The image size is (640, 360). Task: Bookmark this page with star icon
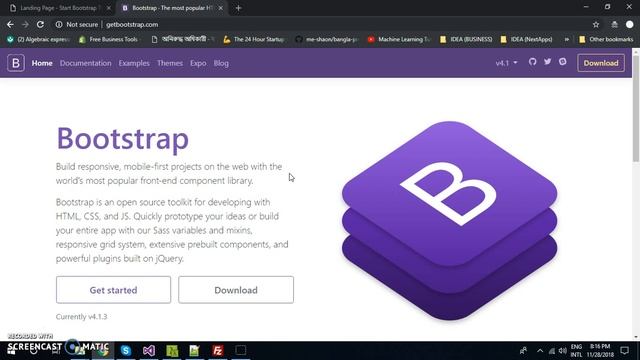click(x=596, y=24)
